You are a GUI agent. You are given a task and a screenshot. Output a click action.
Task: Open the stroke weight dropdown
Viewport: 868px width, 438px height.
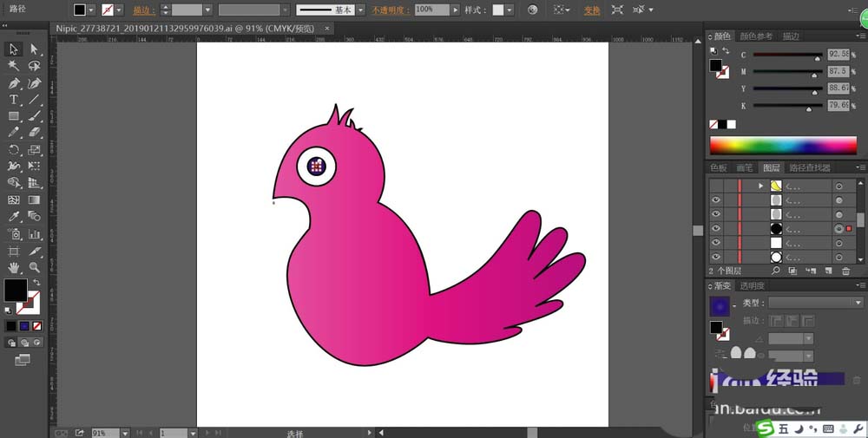[207, 10]
